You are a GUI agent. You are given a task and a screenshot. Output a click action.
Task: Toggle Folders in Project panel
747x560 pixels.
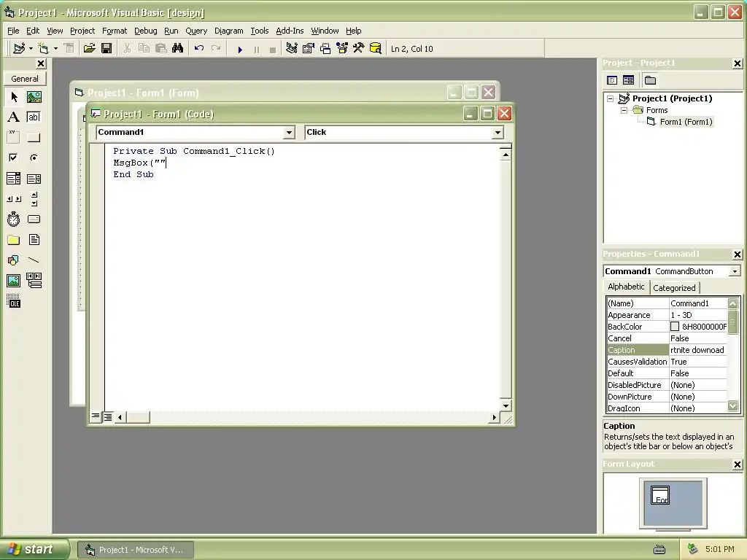click(650, 80)
